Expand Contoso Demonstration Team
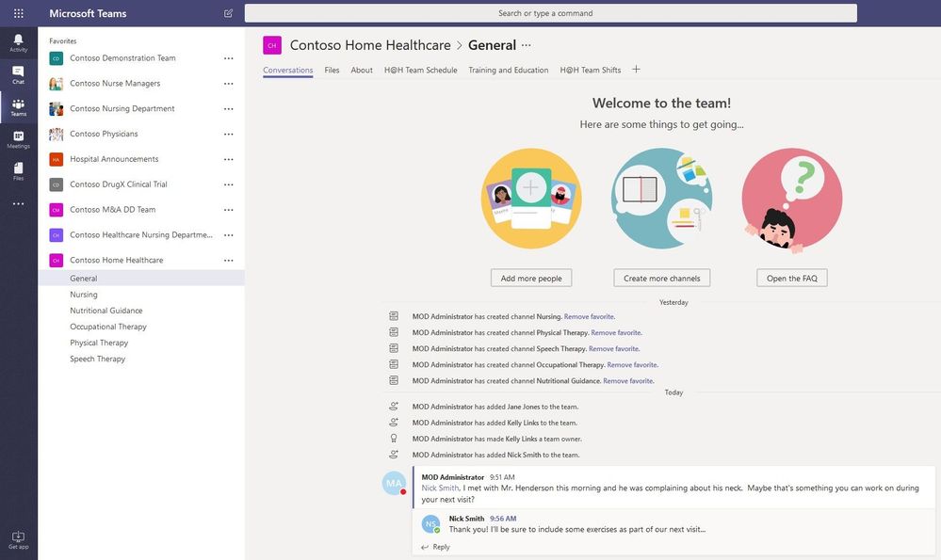This screenshot has height=560, width=941. 122,58
